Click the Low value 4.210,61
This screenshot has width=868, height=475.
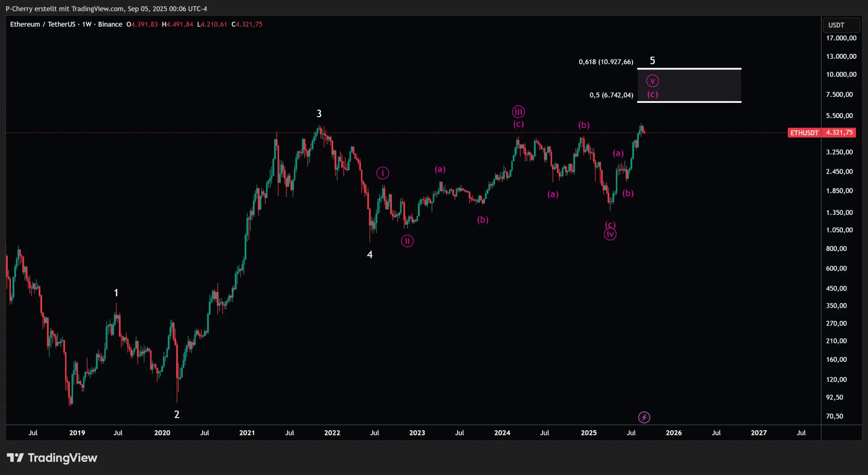pyautogui.click(x=214, y=24)
